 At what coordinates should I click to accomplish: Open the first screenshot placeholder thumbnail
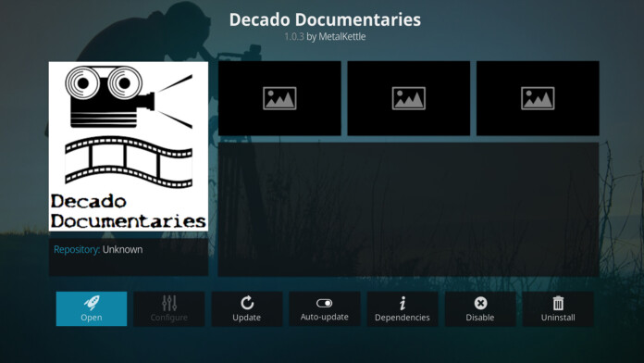pyautogui.click(x=279, y=98)
